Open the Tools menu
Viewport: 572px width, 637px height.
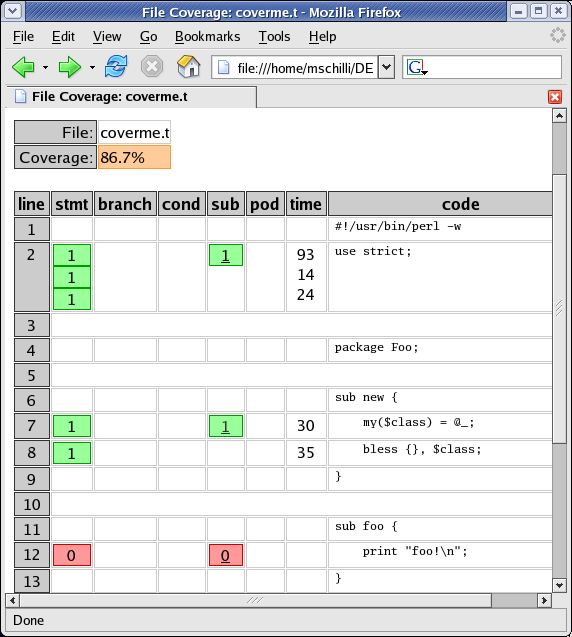point(275,37)
